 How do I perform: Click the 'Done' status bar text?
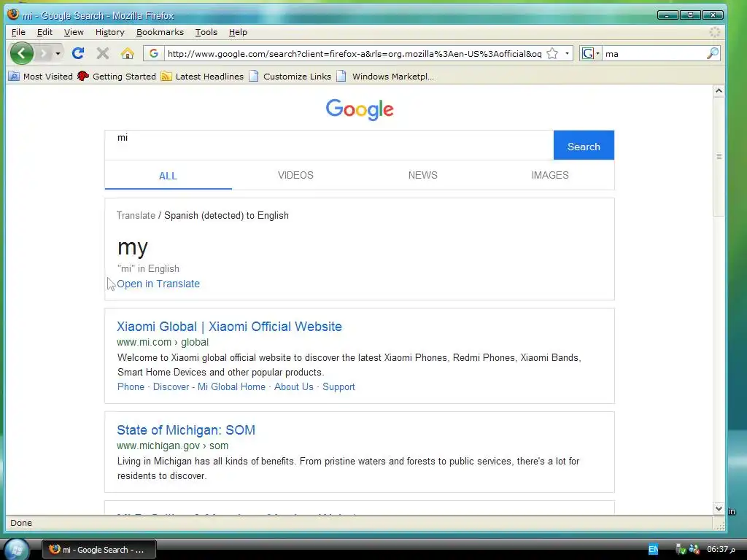tap(21, 523)
